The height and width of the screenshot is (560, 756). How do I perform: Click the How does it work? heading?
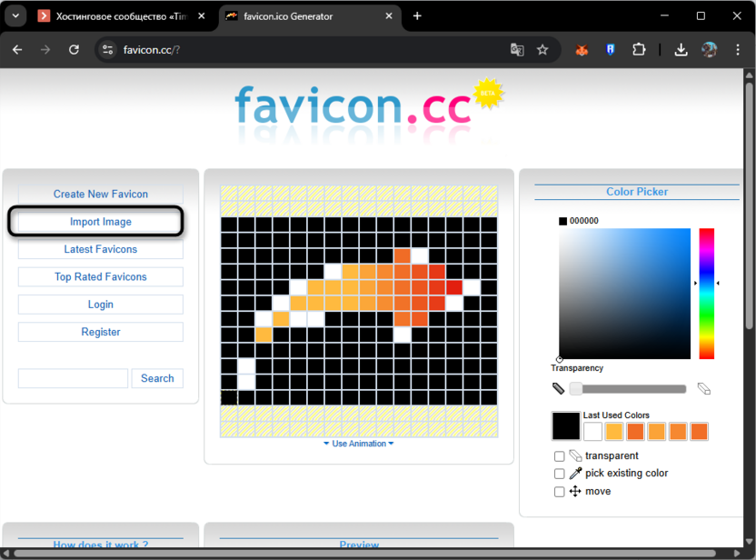[101, 544]
